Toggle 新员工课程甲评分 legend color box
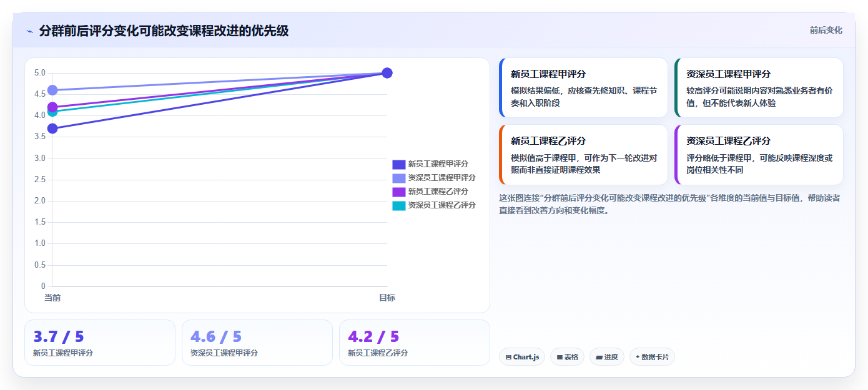Viewport: 868px width, 390px height. coord(399,165)
